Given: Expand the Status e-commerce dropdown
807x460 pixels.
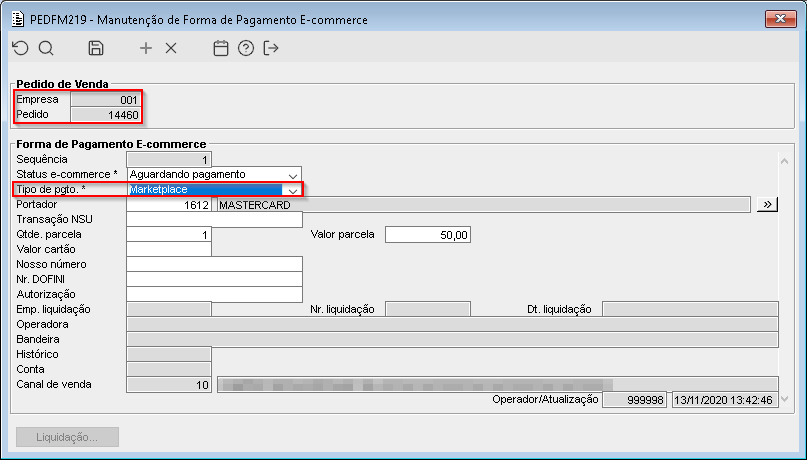Looking at the screenshot, I should pyautogui.click(x=293, y=175).
